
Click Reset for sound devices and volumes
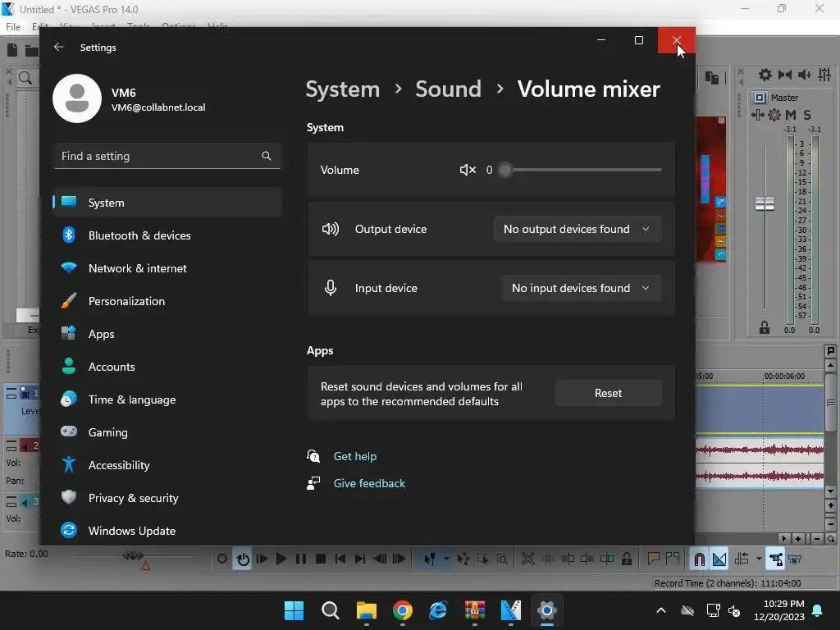608,393
